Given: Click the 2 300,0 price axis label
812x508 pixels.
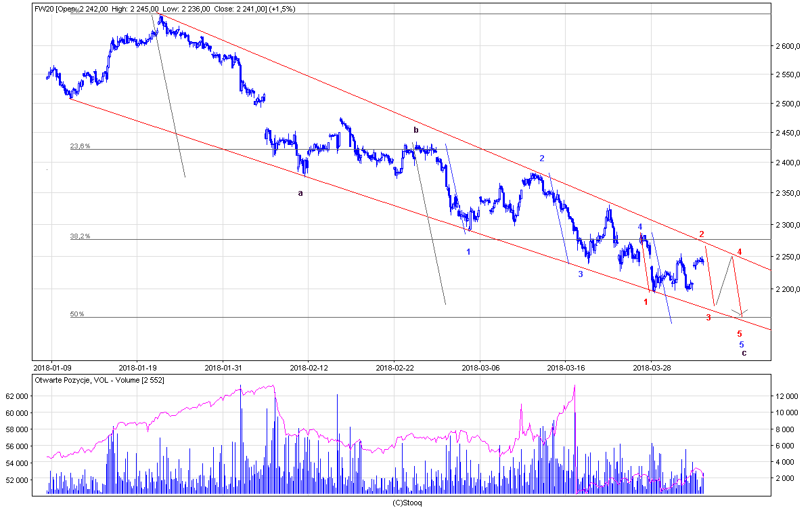Looking at the screenshot, I should (x=790, y=225).
